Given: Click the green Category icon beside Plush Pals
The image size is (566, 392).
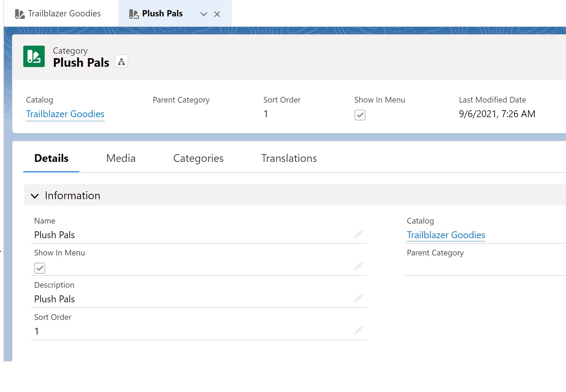Looking at the screenshot, I should pyautogui.click(x=34, y=56).
